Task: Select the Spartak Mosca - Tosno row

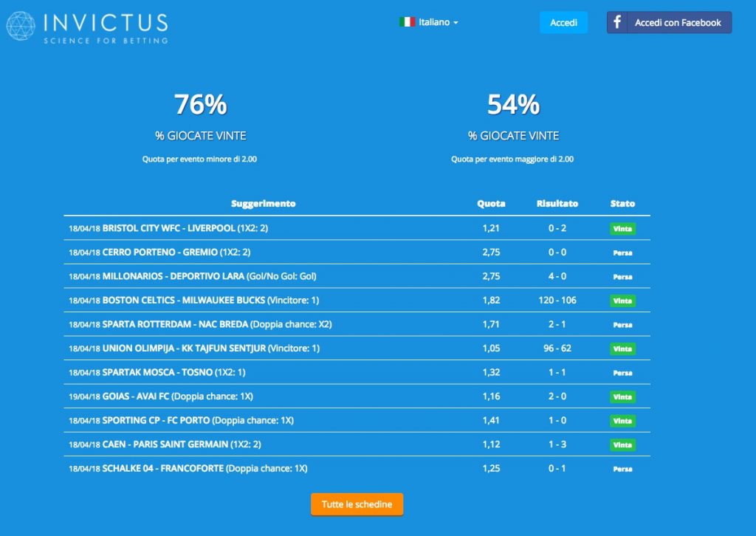Action: point(357,372)
